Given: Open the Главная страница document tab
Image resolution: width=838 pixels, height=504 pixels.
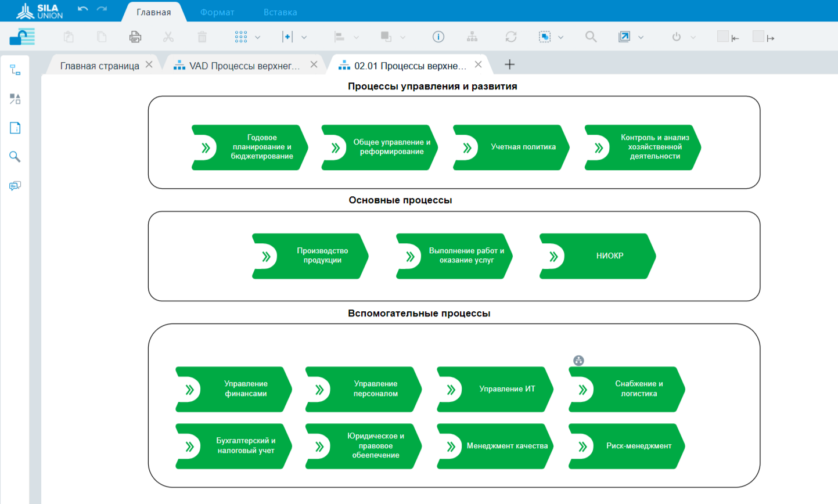Looking at the screenshot, I should (99, 66).
